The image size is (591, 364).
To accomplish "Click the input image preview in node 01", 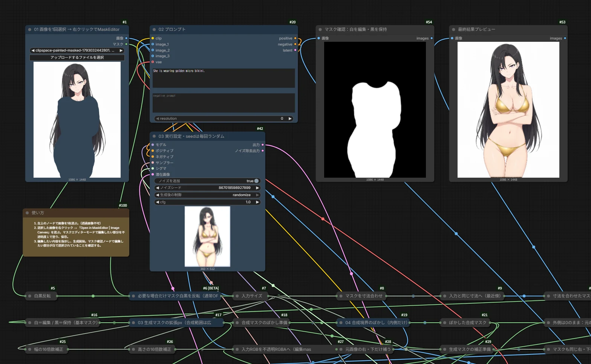I will (77, 120).
